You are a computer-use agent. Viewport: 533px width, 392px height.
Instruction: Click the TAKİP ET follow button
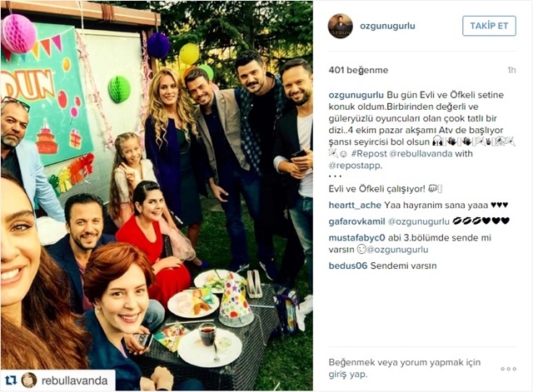tap(489, 26)
